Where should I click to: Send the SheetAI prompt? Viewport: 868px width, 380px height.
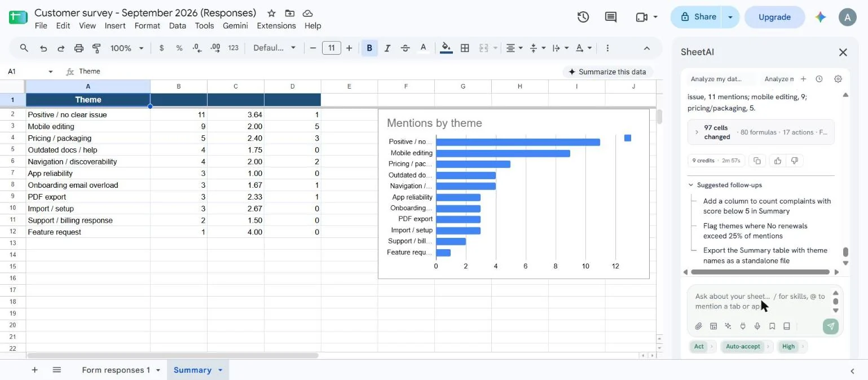(x=830, y=326)
